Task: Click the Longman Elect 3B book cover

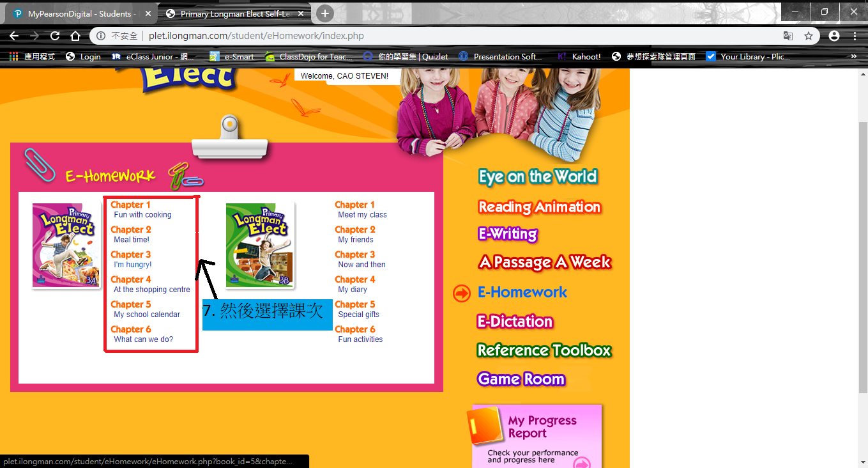Action: (x=260, y=246)
